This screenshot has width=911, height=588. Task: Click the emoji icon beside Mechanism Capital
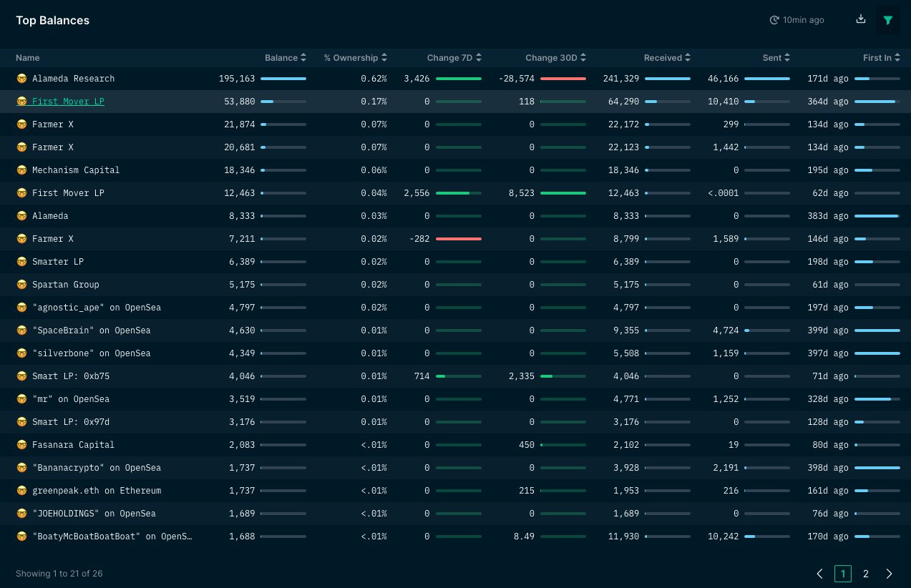[x=21, y=170]
